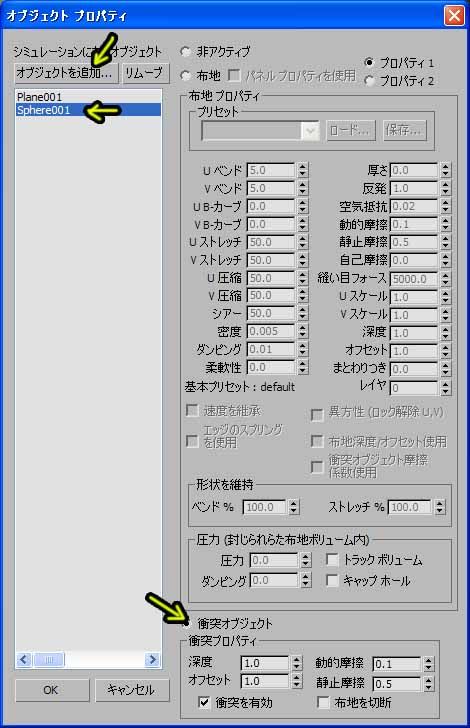Image resolution: width=470 pixels, height=728 pixels.
Task: Toggle the 異方性 (ロック解除 U,V) checkbox
Action: (317, 413)
